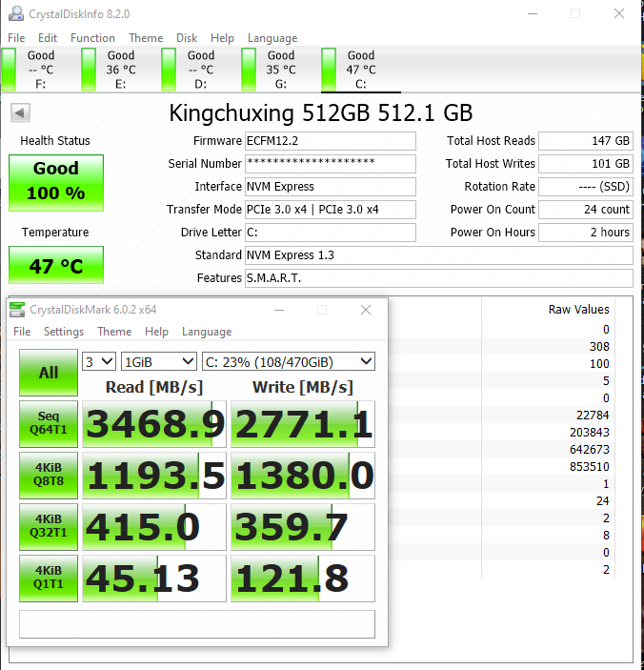Click the Good 100 % health status button
The image size is (644, 670).
[x=56, y=183]
